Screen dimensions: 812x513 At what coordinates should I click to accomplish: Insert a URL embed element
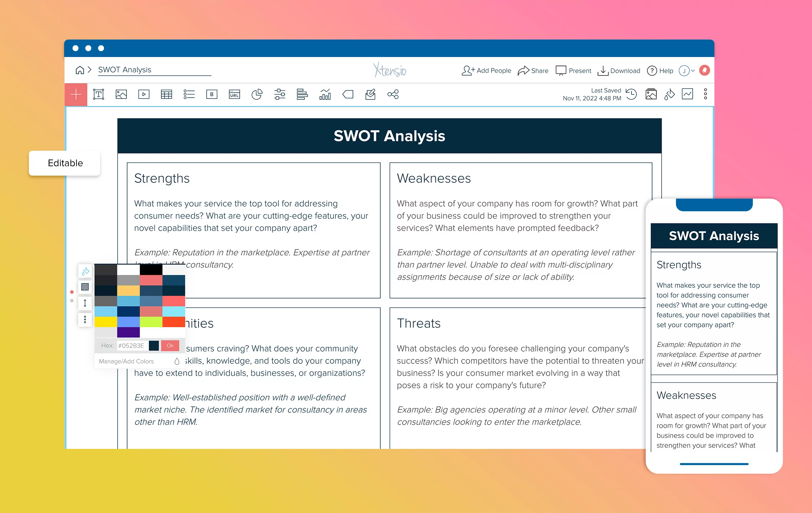point(234,94)
